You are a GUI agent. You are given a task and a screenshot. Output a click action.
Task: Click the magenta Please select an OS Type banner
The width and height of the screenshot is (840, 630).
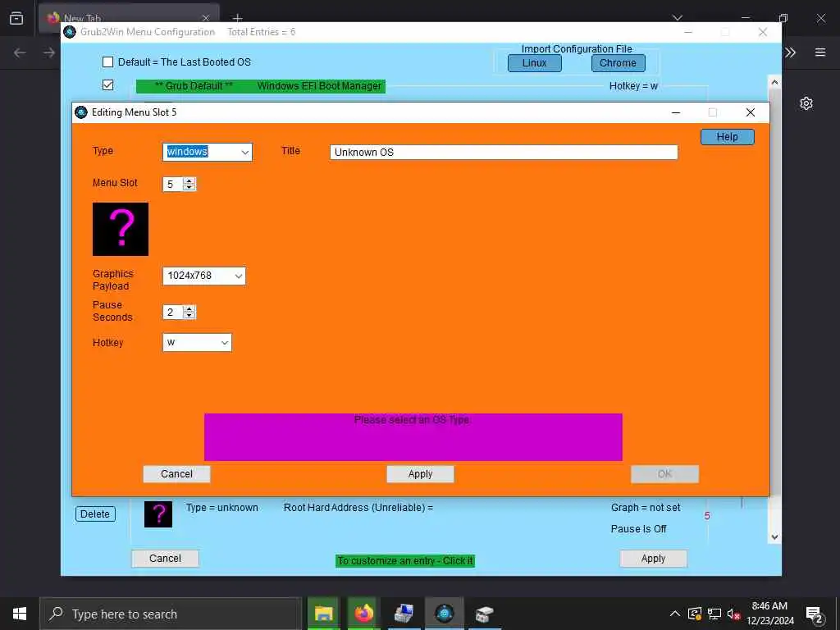(x=413, y=436)
